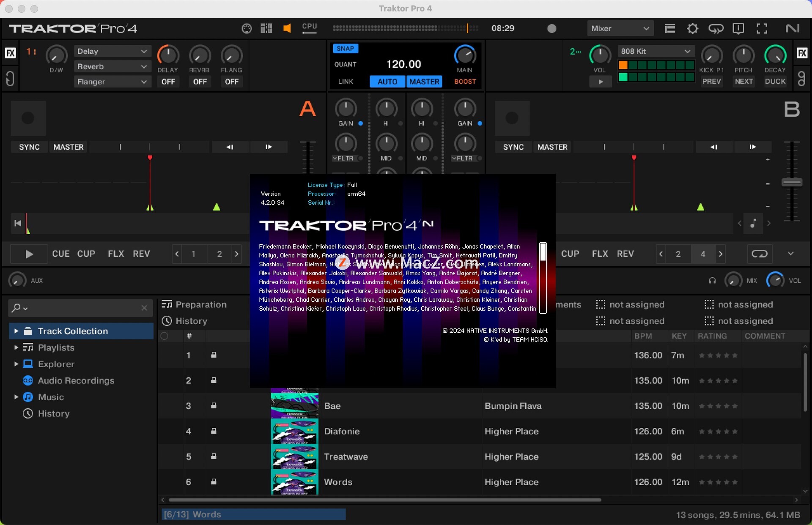Click the search magnifier icon
This screenshot has width=812, height=525.
click(x=16, y=308)
